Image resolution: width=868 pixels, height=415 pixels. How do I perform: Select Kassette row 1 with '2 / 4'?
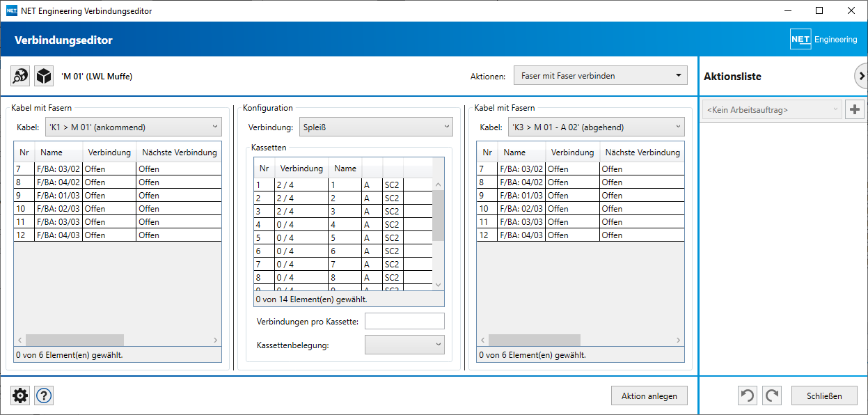pos(343,185)
